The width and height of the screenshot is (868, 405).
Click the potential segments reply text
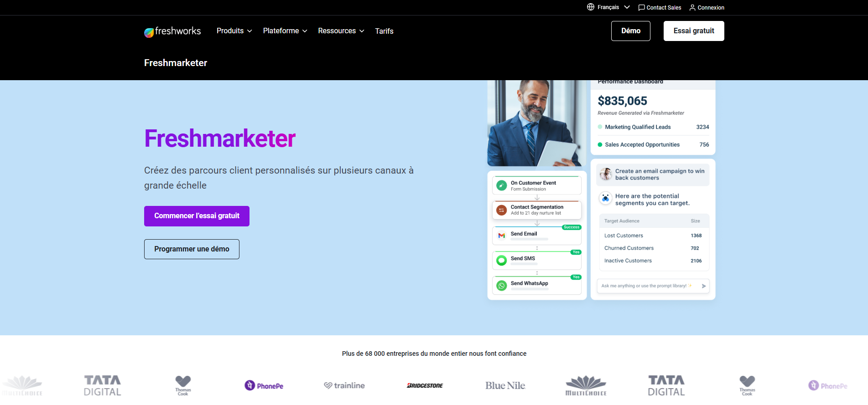(652, 200)
